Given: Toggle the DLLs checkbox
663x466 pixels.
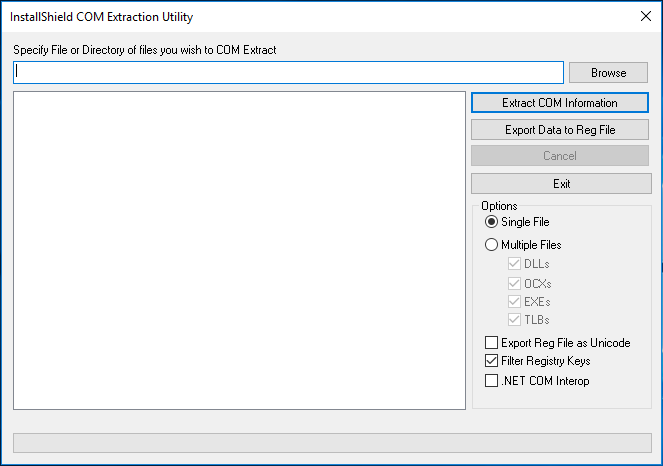Looking at the screenshot, I should (x=514, y=263).
